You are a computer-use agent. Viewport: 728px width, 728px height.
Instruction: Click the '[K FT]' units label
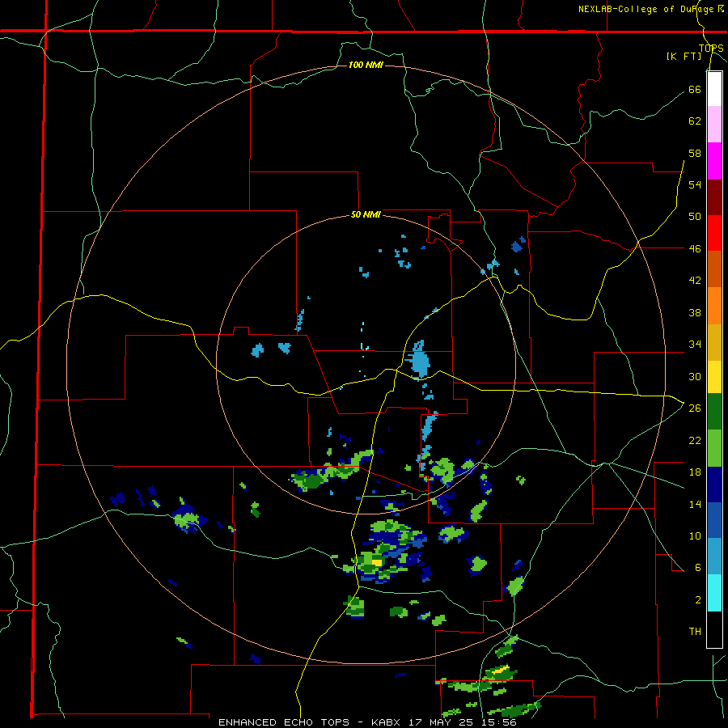684,56
